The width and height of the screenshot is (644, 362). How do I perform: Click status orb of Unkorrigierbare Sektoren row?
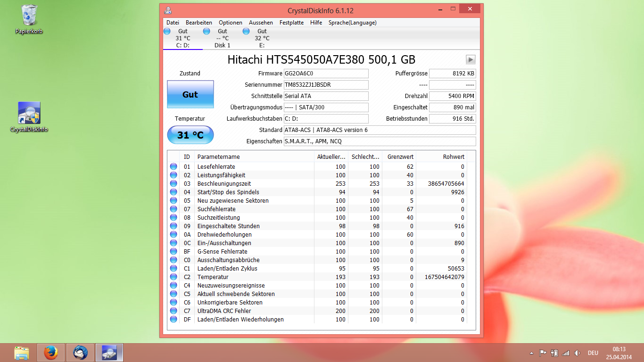pyautogui.click(x=173, y=302)
